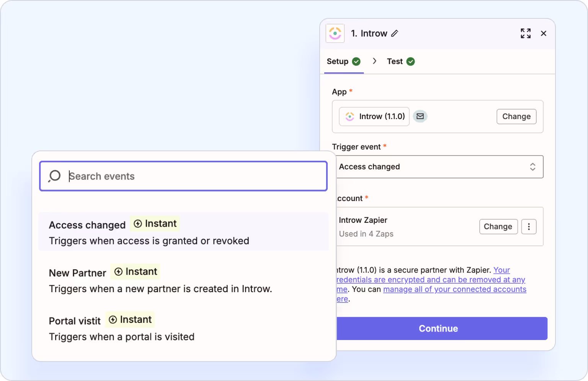Close the Introw step panel

point(544,33)
